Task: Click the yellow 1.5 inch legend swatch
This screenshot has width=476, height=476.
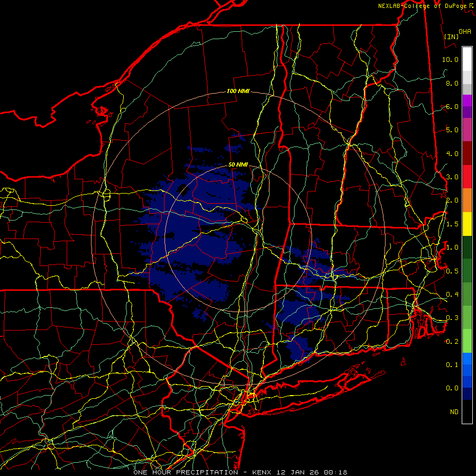Action: point(467,224)
